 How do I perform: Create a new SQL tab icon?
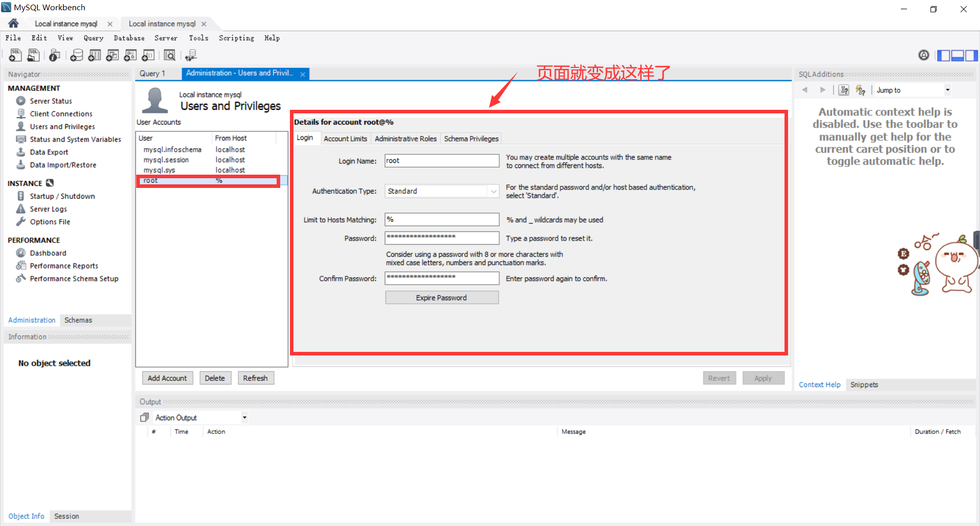[15, 55]
